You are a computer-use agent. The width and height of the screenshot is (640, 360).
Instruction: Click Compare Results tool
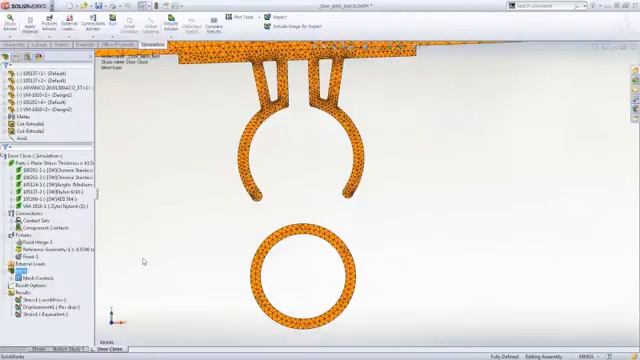(x=214, y=25)
